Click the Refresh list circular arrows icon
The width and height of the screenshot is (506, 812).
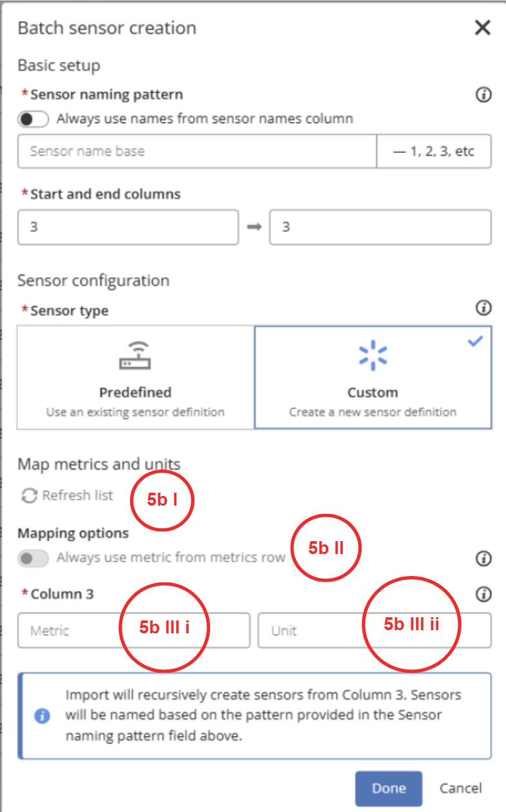click(x=29, y=496)
